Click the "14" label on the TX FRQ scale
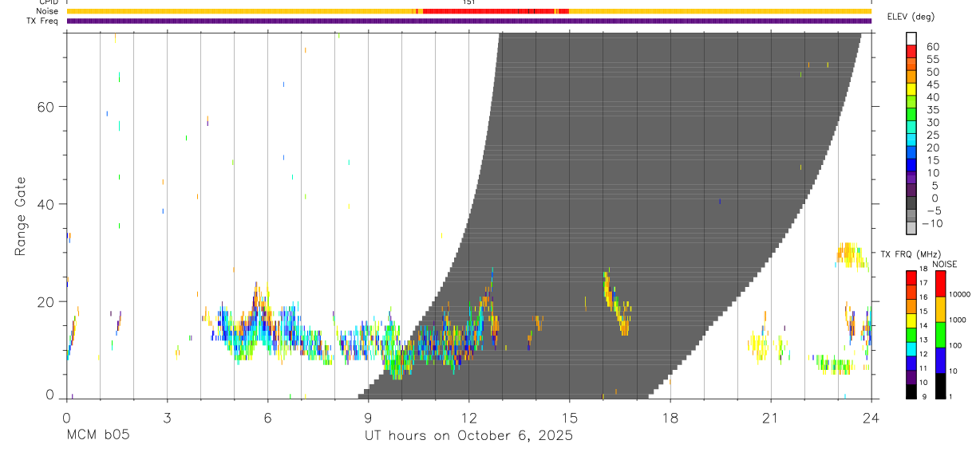 click(x=923, y=325)
